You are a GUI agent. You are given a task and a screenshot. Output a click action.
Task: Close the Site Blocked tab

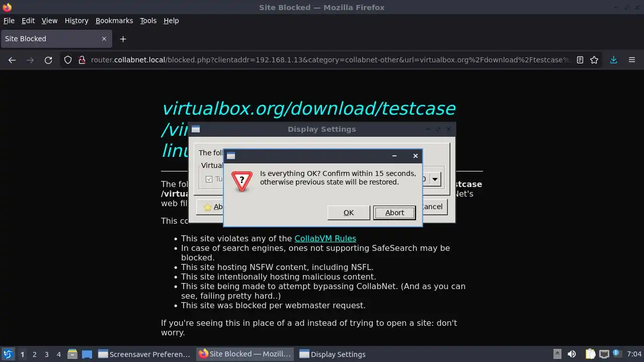pyautogui.click(x=104, y=39)
